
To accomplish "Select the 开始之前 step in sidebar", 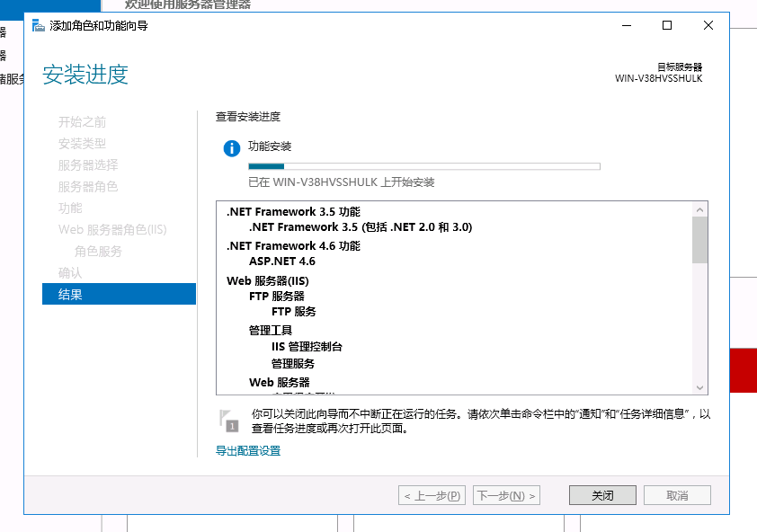I will pos(82,122).
